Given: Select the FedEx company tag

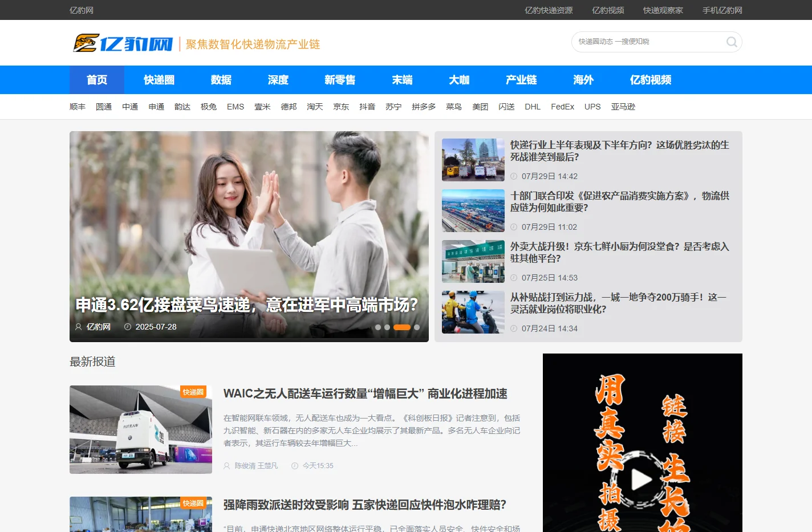Looking at the screenshot, I should click(562, 107).
